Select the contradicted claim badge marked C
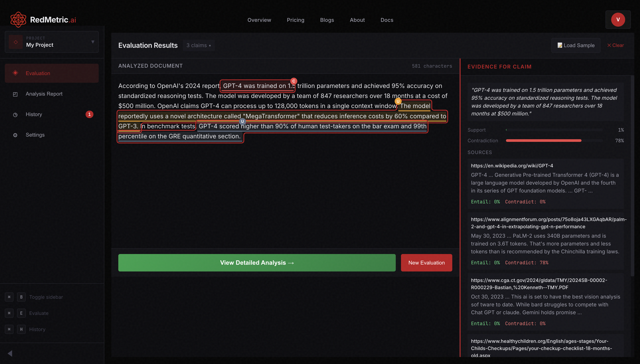The image size is (640, 364). 294,81
